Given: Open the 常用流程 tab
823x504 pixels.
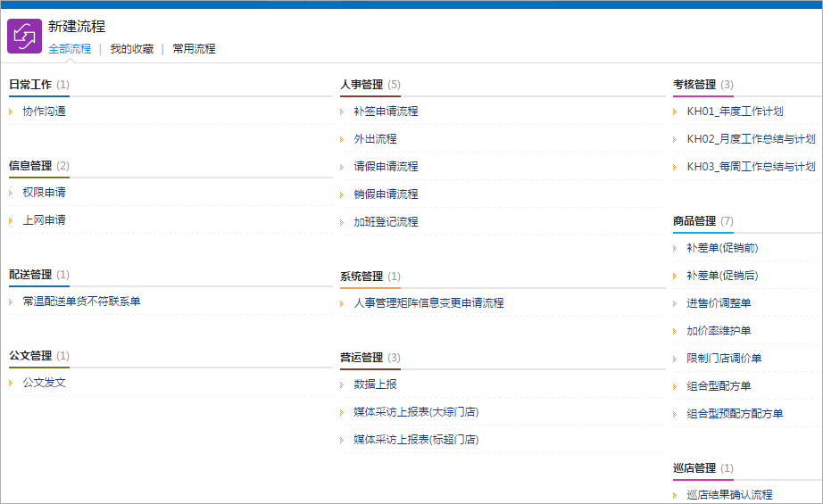Looking at the screenshot, I should click(x=194, y=49).
